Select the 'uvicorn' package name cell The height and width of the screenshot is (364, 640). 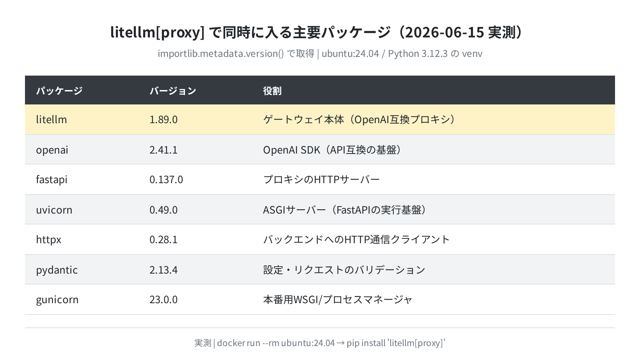(x=54, y=210)
